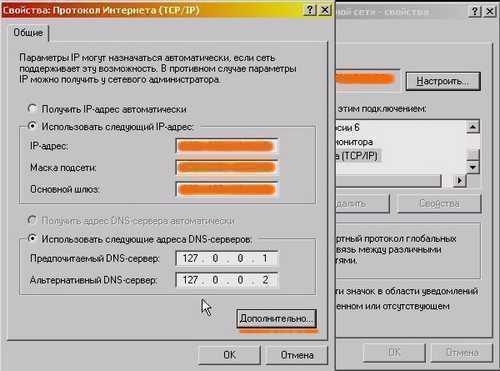
Task: Select 'Использовать следующие адреса DNS-серверов' radio button
Action: coord(32,238)
